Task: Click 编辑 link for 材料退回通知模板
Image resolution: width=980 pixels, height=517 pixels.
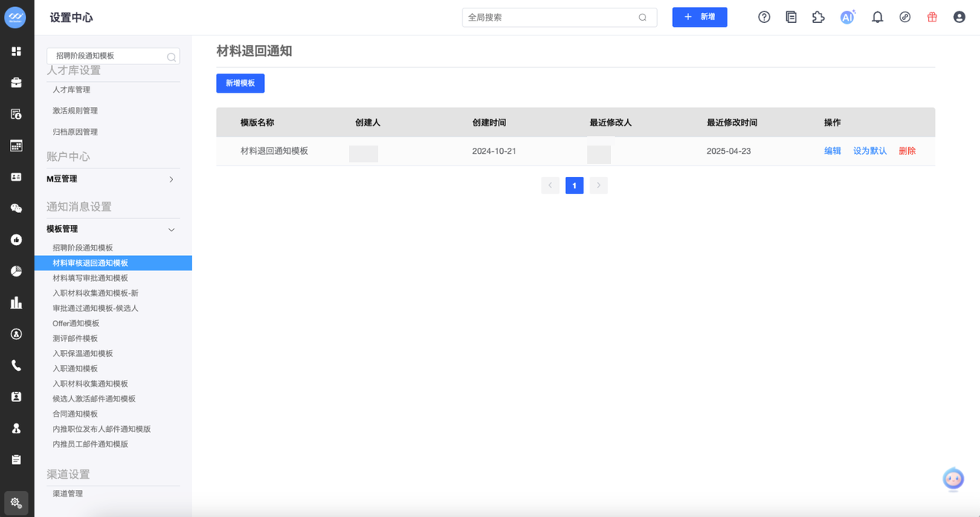Action: 832,151
